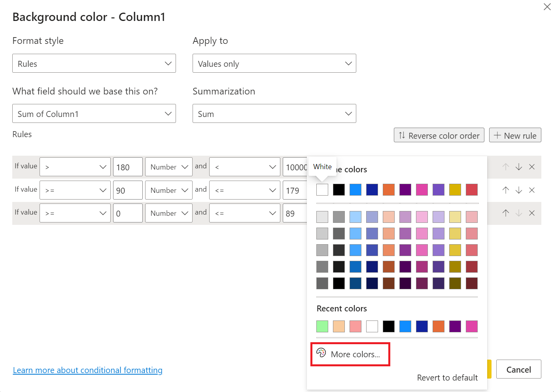Pick the black recent color swatch
Screen dimensions: 554x392
(389, 326)
